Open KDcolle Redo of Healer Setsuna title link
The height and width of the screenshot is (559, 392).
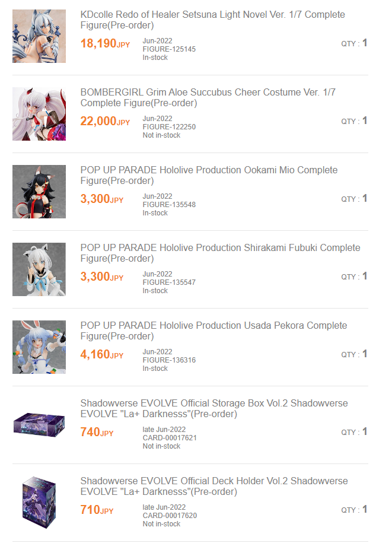212,20
